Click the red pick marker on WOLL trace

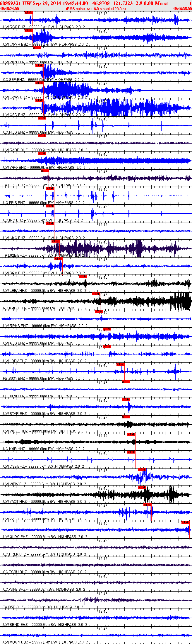[x=126, y=417]
